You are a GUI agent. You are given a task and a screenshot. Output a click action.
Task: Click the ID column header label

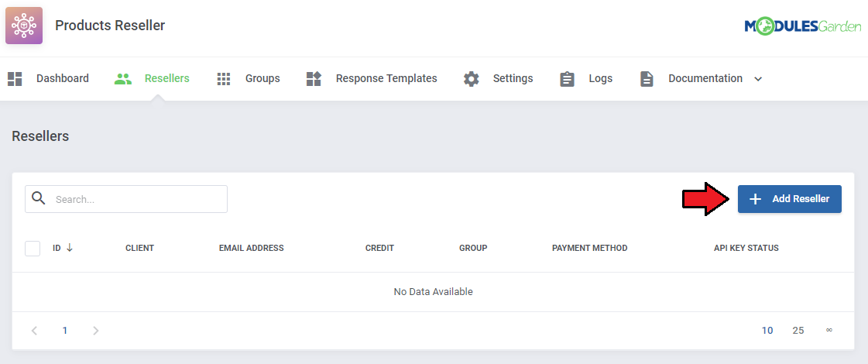pos(57,248)
